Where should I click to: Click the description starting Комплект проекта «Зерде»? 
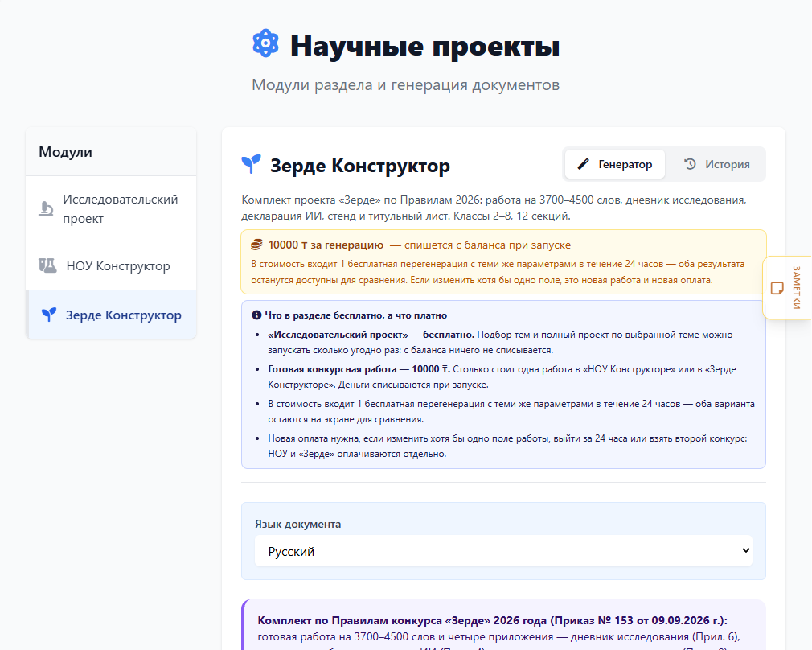pos(494,208)
